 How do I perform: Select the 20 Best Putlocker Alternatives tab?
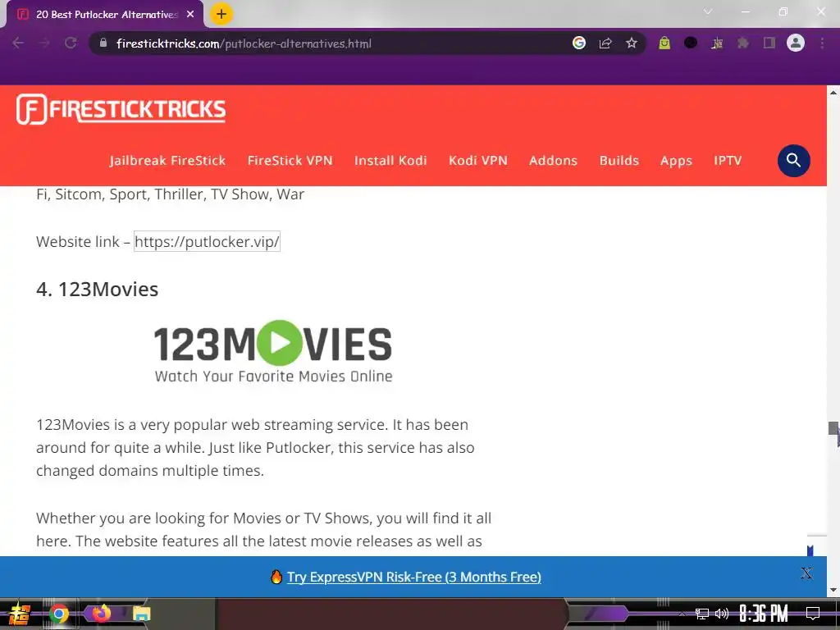105,15
